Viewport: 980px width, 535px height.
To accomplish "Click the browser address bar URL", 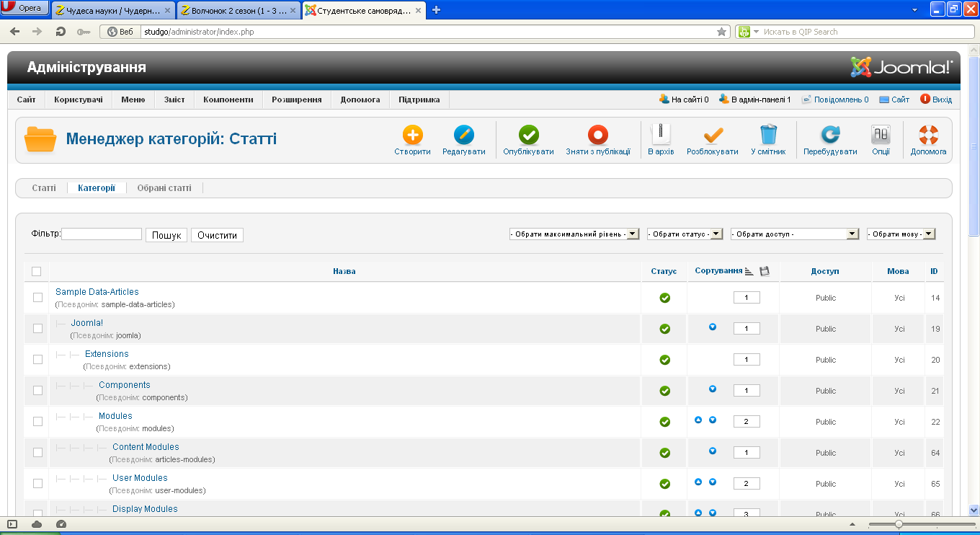I will point(198,32).
